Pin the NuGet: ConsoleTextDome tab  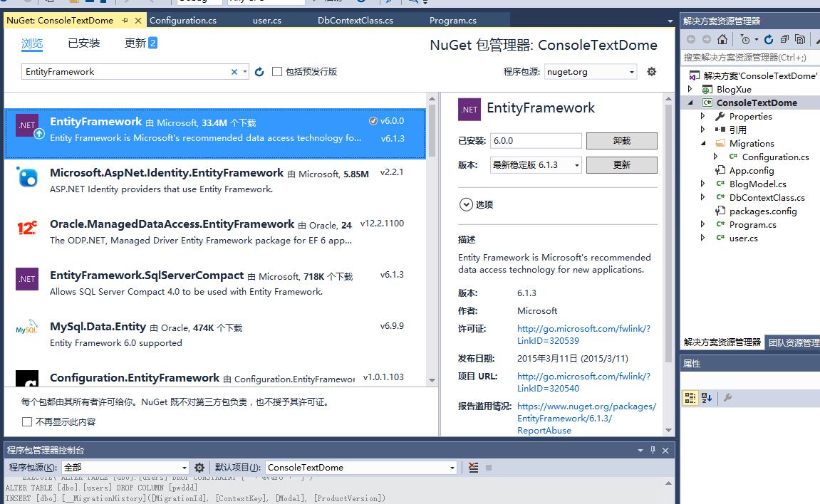[125, 21]
